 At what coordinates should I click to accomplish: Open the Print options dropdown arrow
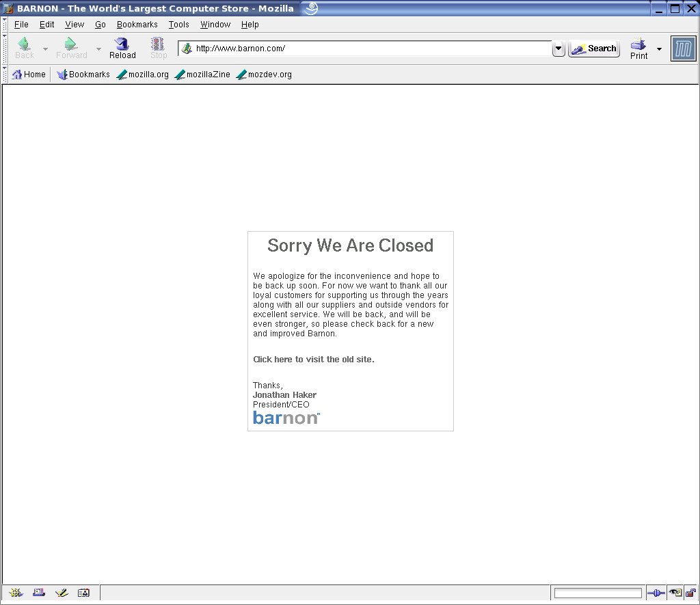659,49
